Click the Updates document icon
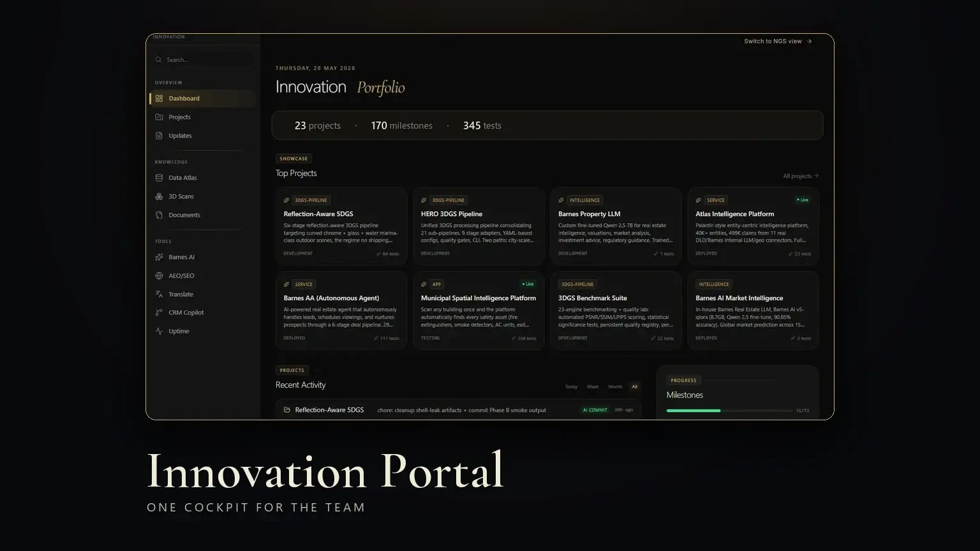This screenshot has width=980, height=551. tap(159, 135)
